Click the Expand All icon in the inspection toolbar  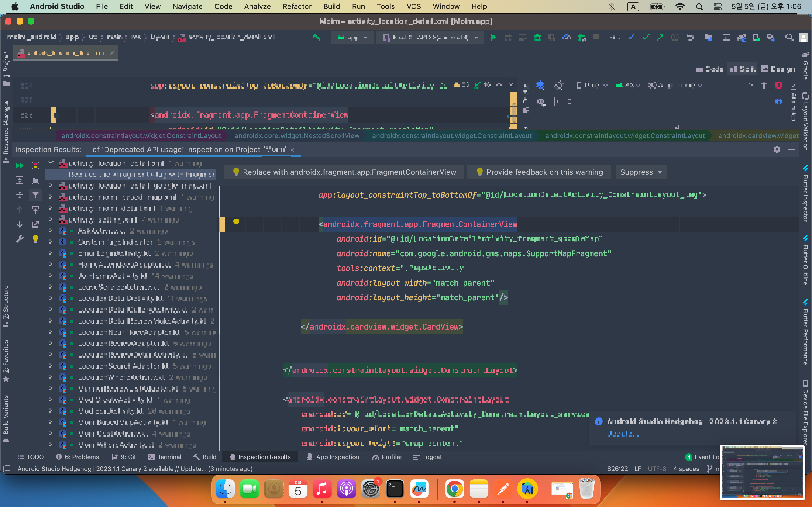point(20,180)
